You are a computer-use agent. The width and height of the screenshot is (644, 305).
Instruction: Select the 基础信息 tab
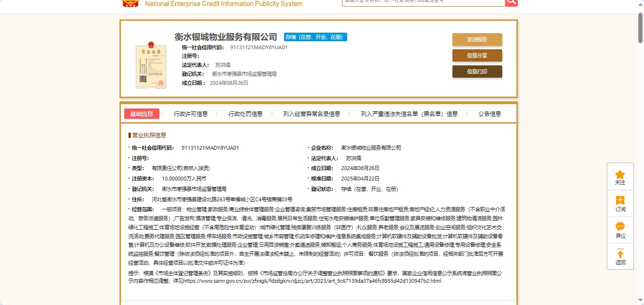coord(142,114)
